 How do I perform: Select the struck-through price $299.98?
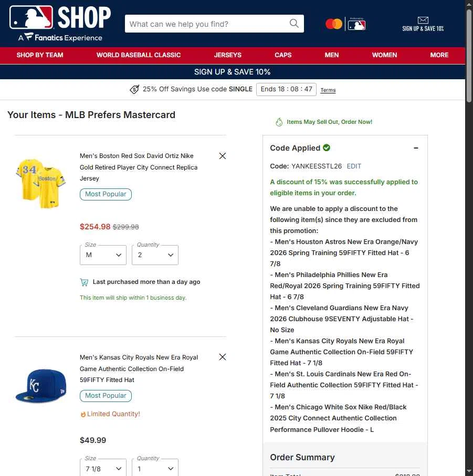point(125,227)
